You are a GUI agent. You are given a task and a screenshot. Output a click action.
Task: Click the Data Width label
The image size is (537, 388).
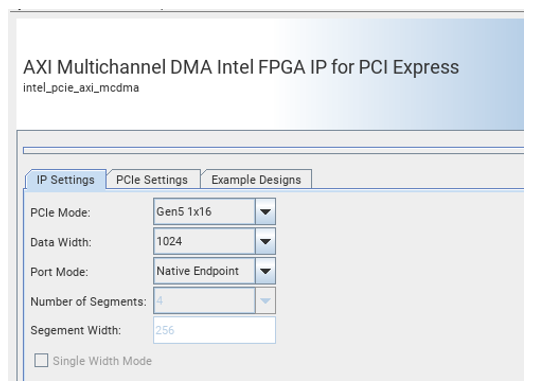(x=61, y=242)
